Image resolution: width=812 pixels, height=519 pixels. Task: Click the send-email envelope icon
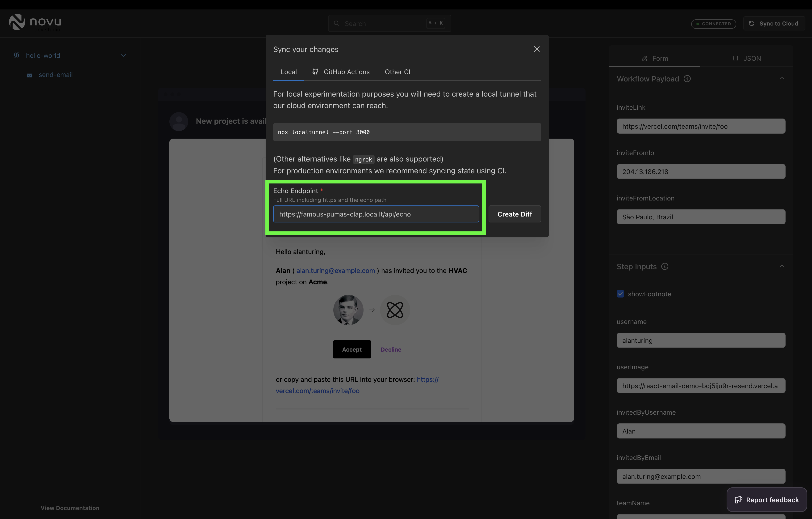point(30,75)
